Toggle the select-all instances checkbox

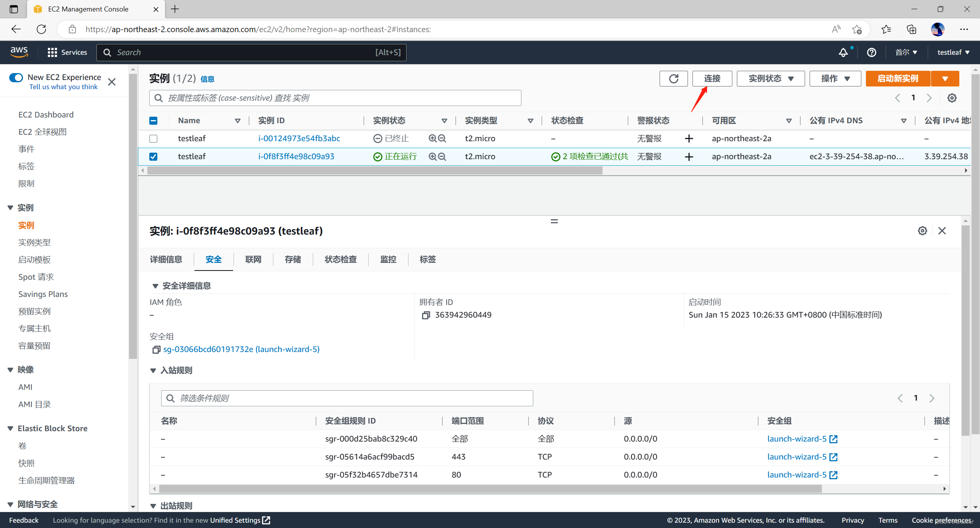[x=153, y=121]
